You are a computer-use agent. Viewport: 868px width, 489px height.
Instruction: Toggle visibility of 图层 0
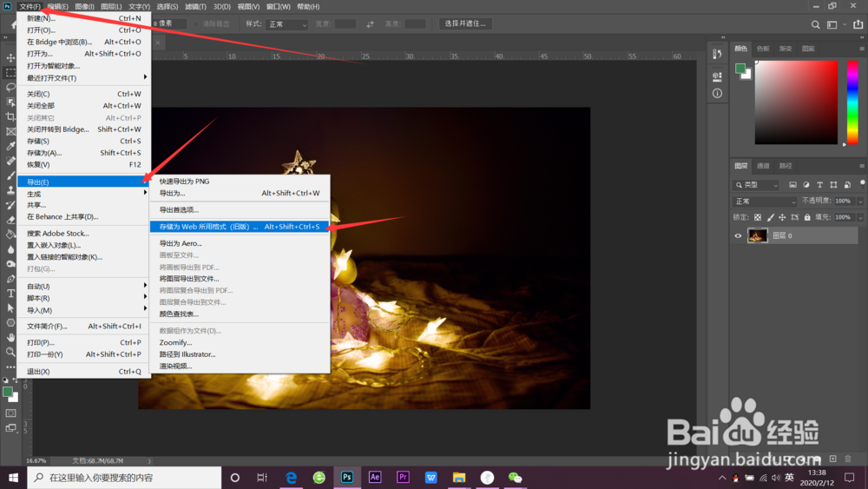pyautogui.click(x=738, y=236)
